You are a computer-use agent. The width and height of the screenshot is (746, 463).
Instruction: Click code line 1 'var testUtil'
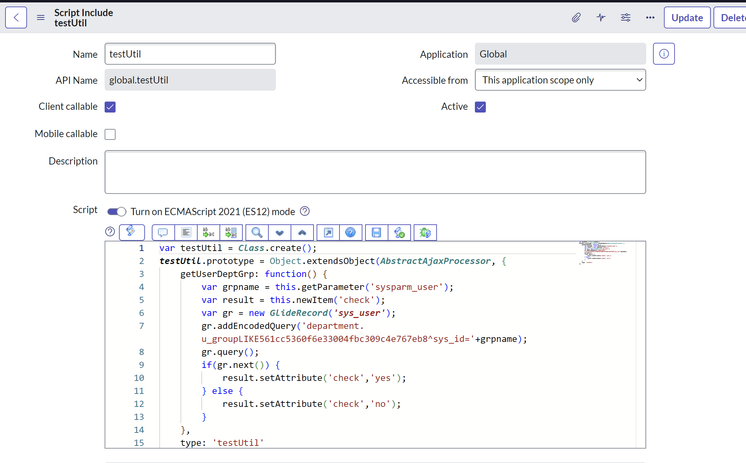(238, 248)
